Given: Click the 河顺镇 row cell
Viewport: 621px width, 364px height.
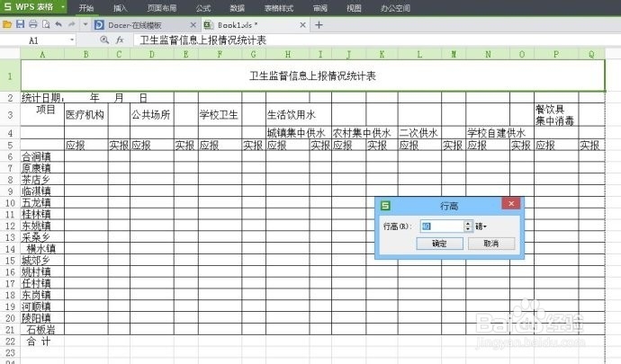Looking at the screenshot, I should [x=42, y=306].
